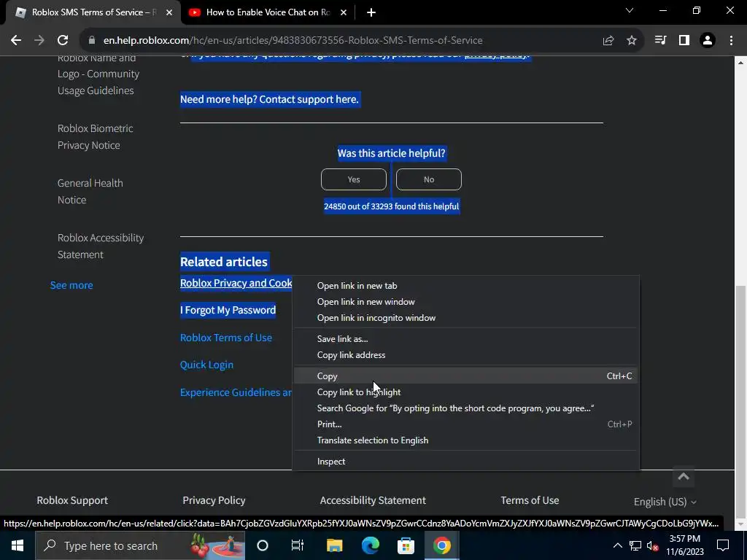Click See more in the sidebar
747x560 pixels.
(x=71, y=285)
